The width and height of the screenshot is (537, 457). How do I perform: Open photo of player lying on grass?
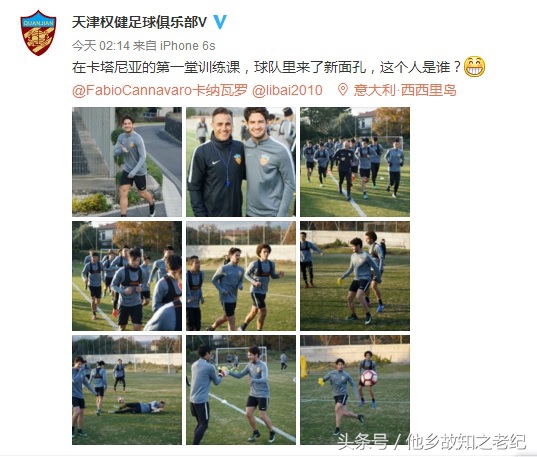click(127, 390)
